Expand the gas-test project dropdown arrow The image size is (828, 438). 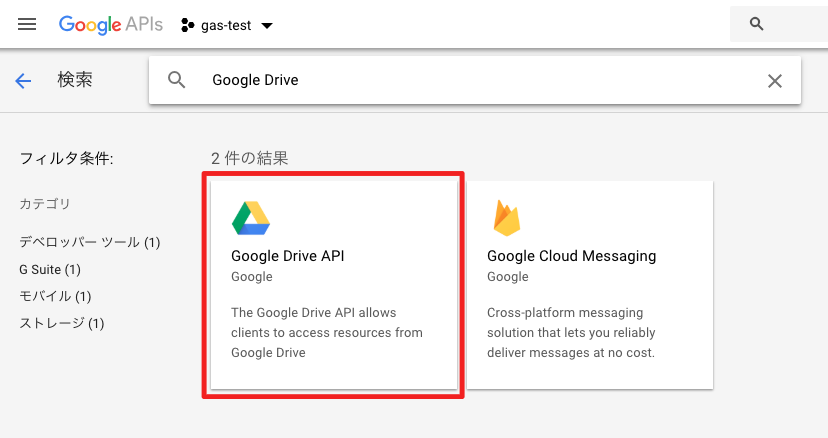(x=266, y=25)
